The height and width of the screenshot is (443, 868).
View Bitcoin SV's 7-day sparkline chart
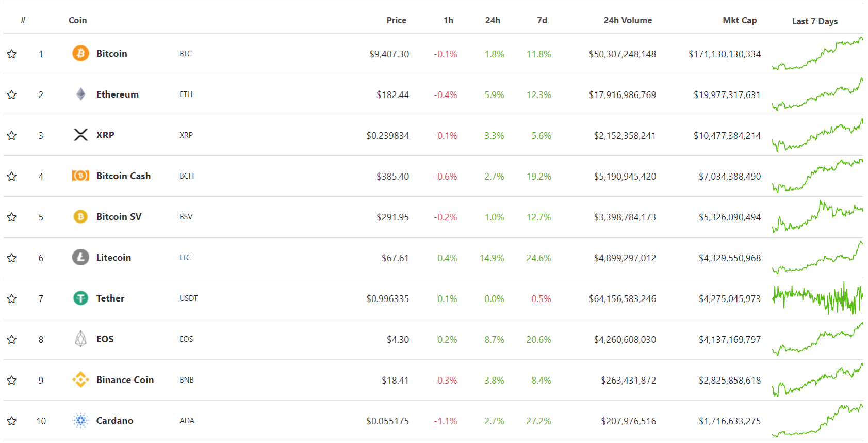(817, 217)
